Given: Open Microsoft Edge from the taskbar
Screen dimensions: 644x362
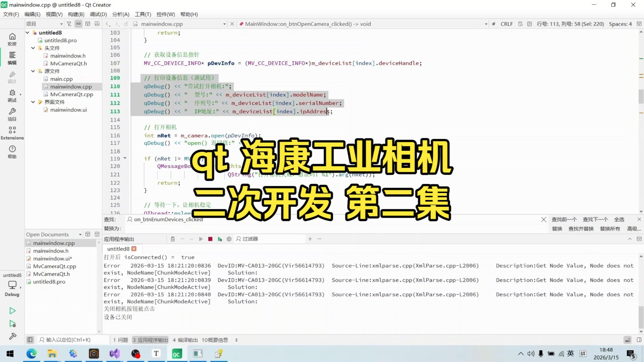Looking at the screenshot, I should point(32,354).
